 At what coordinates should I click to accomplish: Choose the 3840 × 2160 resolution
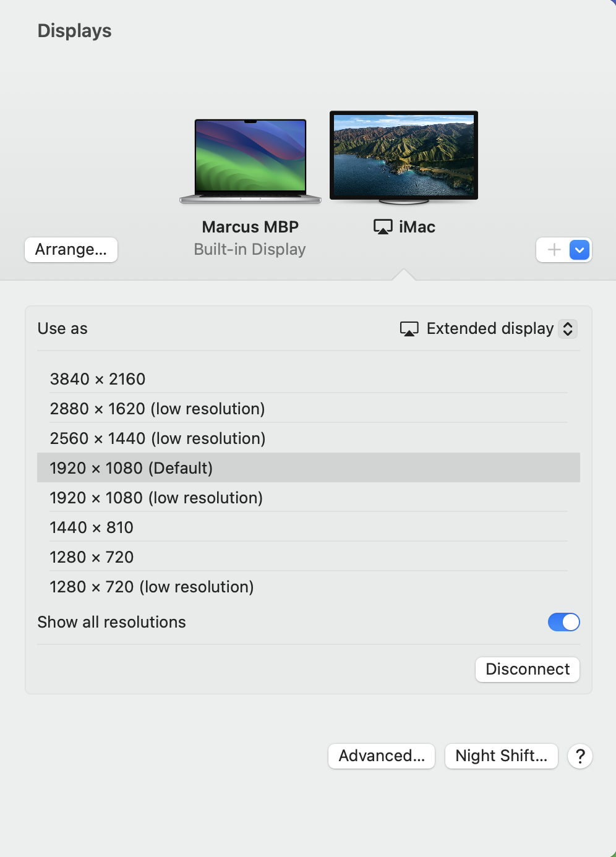pos(98,379)
